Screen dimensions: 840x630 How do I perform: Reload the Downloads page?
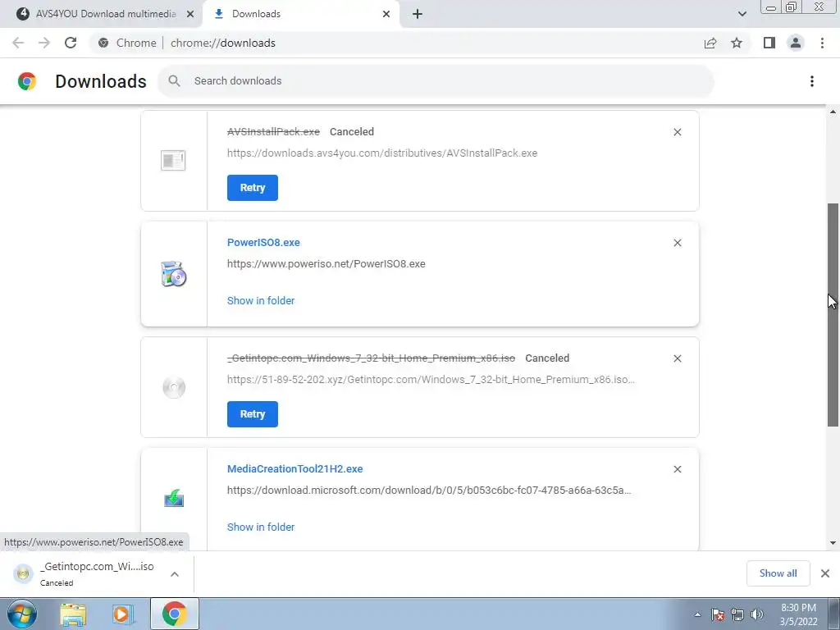(71, 43)
